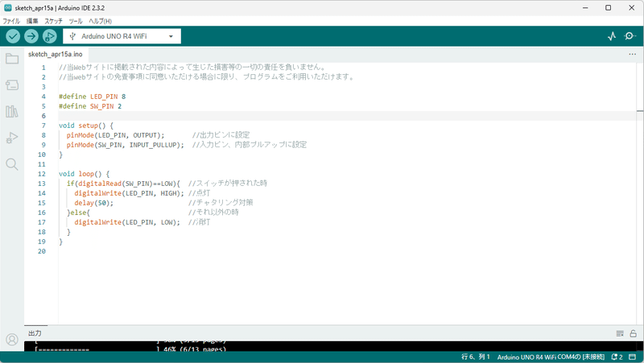Open the 編集 menu
644x363 pixels.
click(x=32, y=21)
